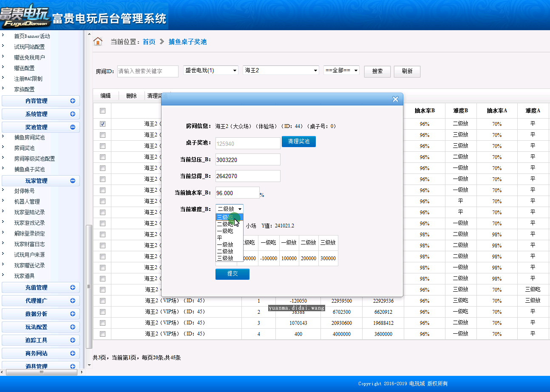The height and width of the screenshot is (392, 550).
Task: Expand 商务网站 with its plus icon
Action: [73, 353]
